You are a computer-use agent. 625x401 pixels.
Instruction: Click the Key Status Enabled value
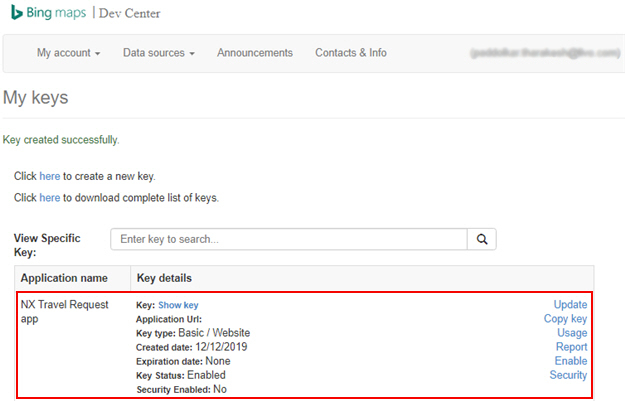pyautogui.click(x=206, y=375)
